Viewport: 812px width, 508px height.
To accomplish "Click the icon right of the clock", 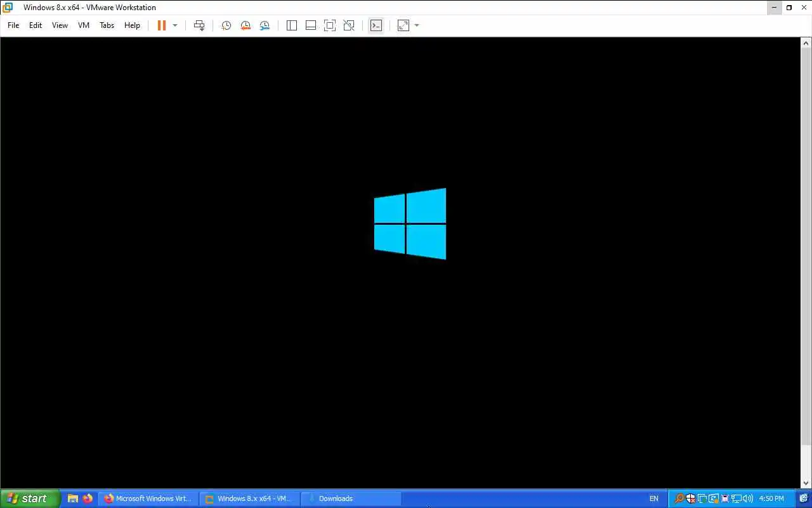I will coord(803,498).
